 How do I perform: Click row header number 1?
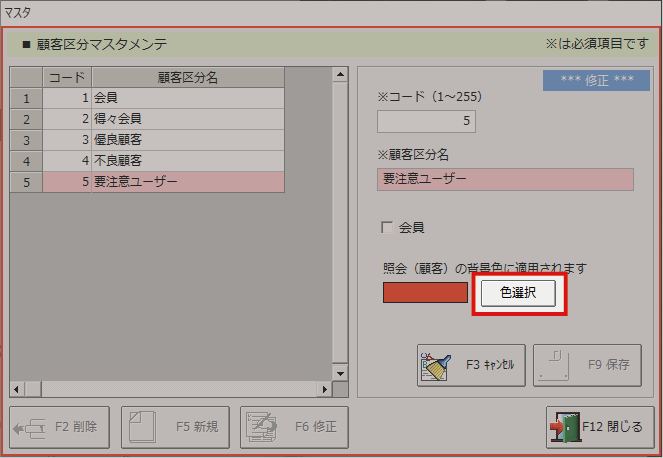click(26, 99)
